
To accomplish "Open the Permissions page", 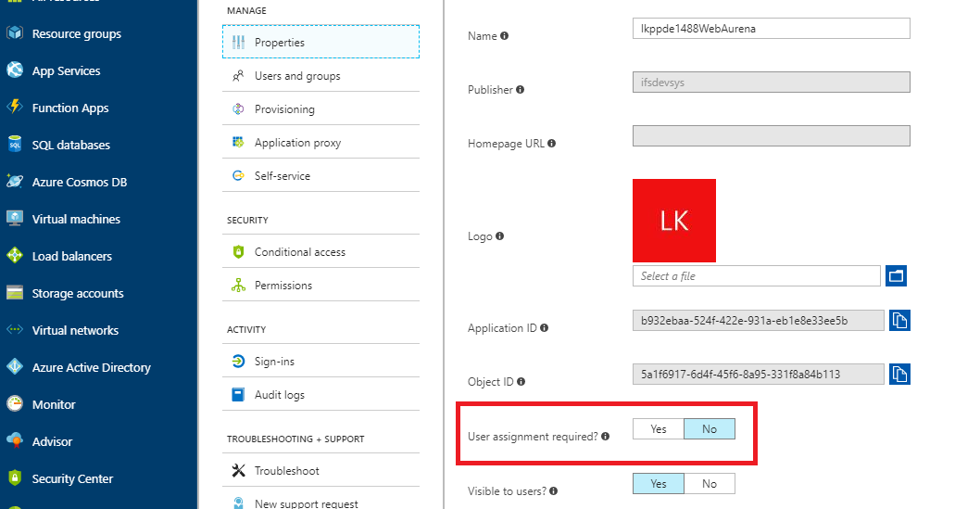I will pyautogui.click(x=320, y=286).
